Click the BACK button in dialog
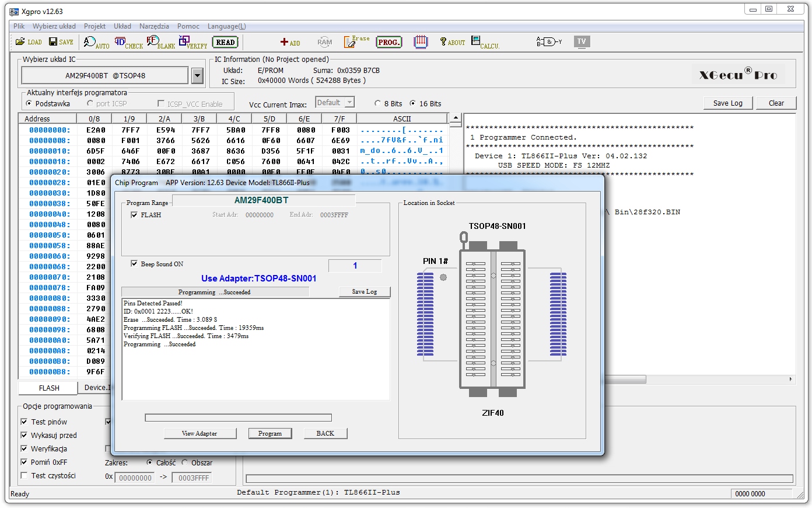Image resolution: width=812 pixels, height=508 pixels. point(325,433)
